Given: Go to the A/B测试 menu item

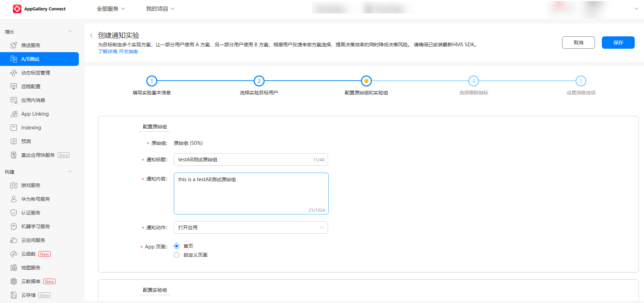Looking at the screenshot, I should point(39,59).
